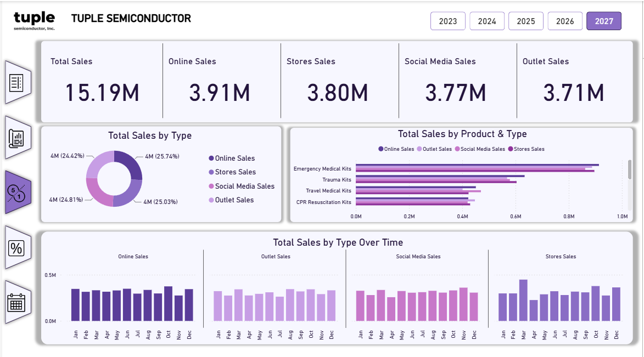Click the tuple semiconductor logo
Image resolution: width=644 pixels, height=357 pixels.
34,20
